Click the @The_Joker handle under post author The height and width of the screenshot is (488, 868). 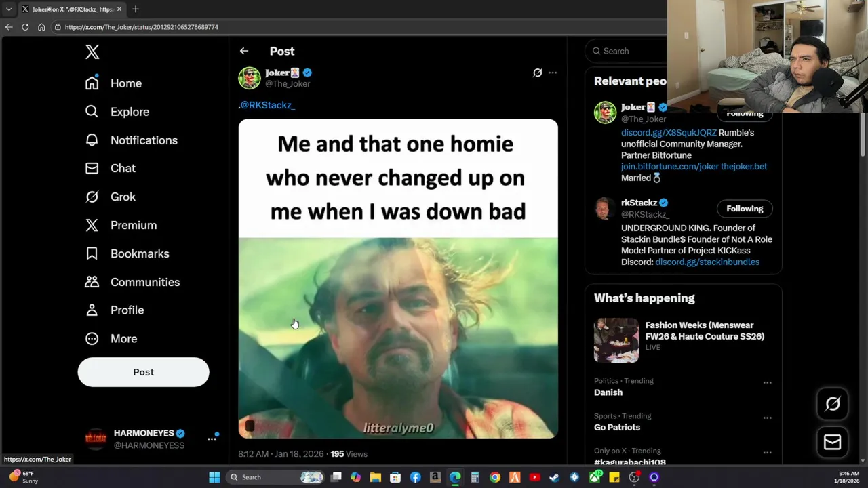coord(288,84)
